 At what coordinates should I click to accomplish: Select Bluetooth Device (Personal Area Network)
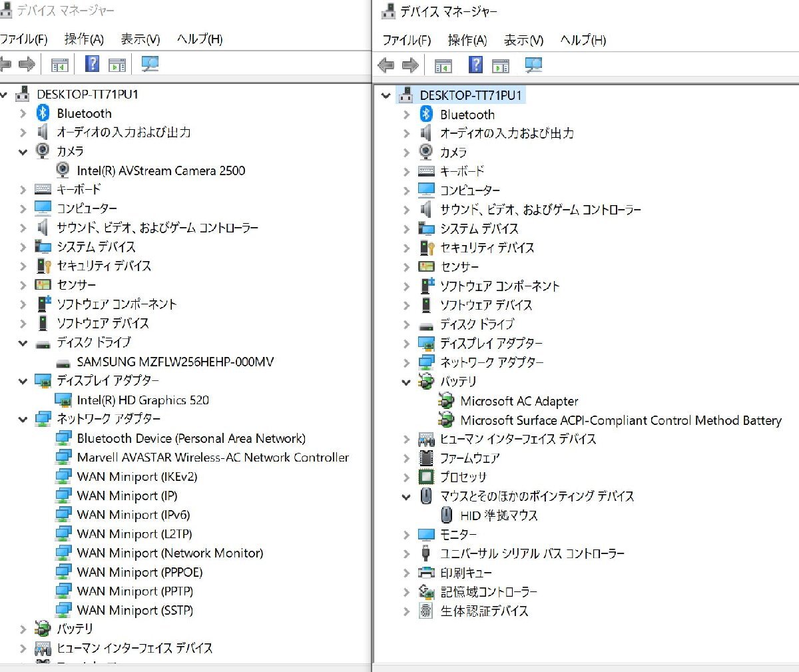(192, 438)
